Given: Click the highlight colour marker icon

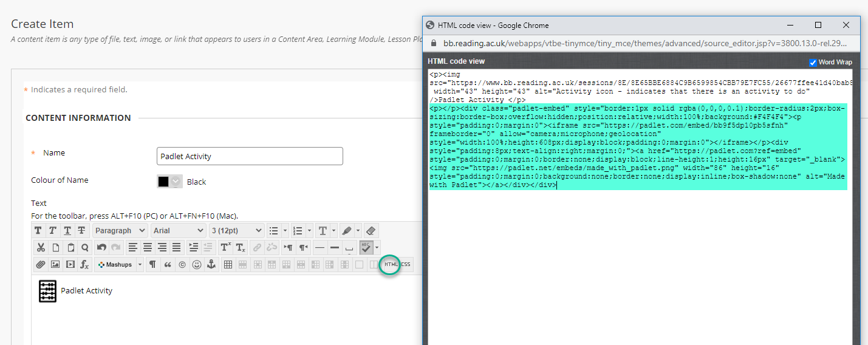Looking at the screenshot, I should coord(347,231).
